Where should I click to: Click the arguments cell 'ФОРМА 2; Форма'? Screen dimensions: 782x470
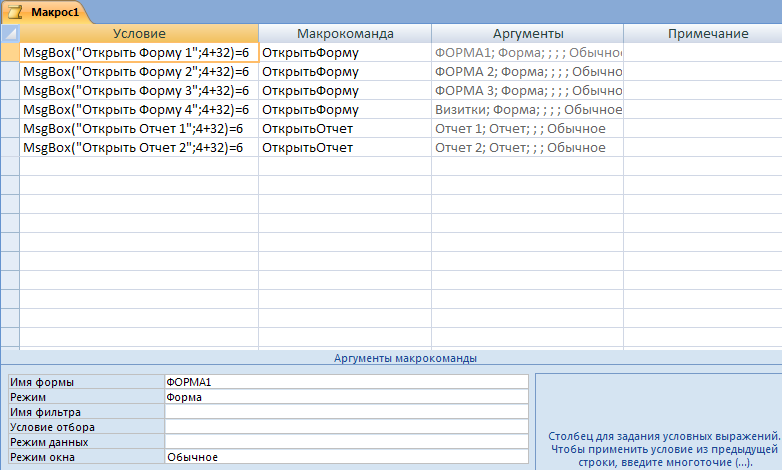(528, 72)
